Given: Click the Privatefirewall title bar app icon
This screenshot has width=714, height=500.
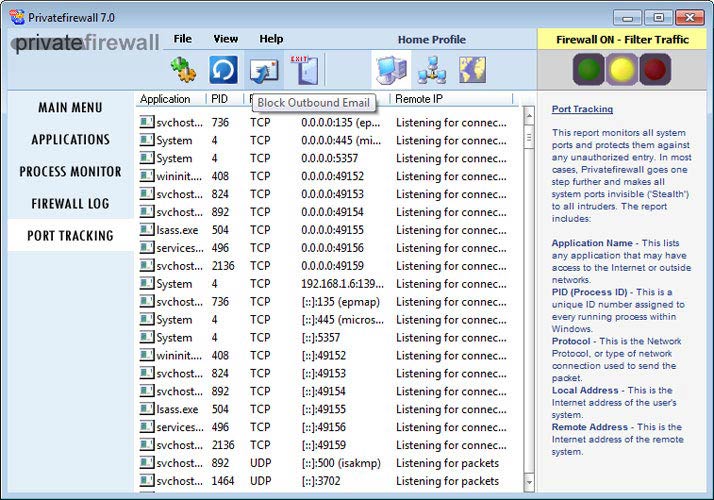Looking at the screenshot, I should [17, 17].
